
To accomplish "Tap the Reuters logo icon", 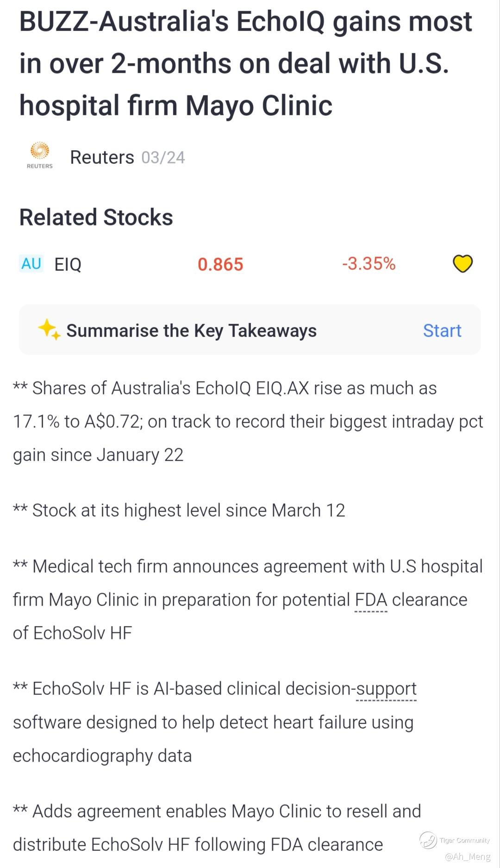I will pyautogui.click(x=40, y=156).
